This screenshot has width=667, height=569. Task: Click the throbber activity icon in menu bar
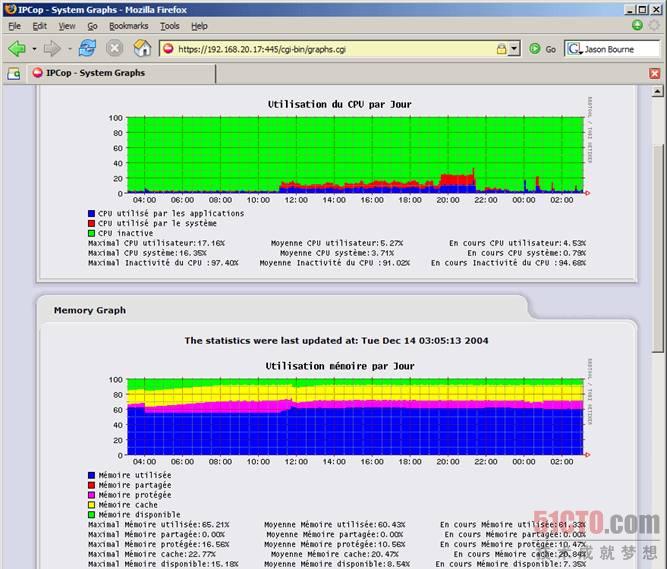(654, 25)
